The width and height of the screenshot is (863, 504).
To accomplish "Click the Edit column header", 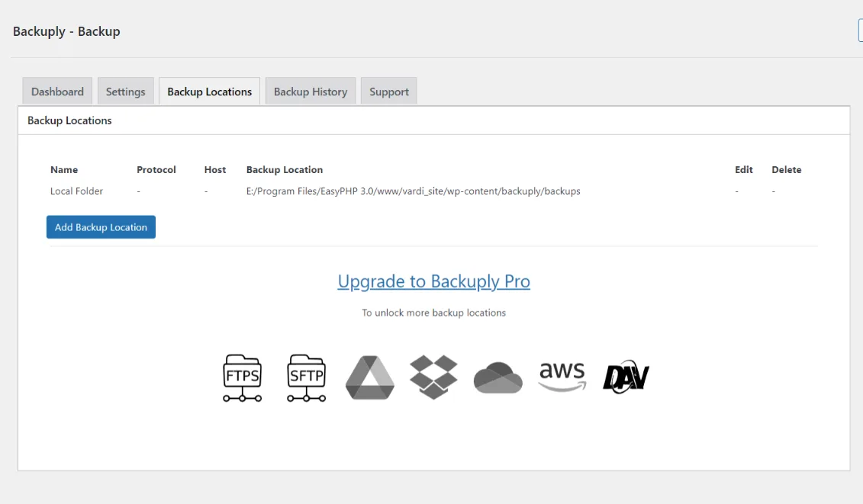I will [743, 169].
